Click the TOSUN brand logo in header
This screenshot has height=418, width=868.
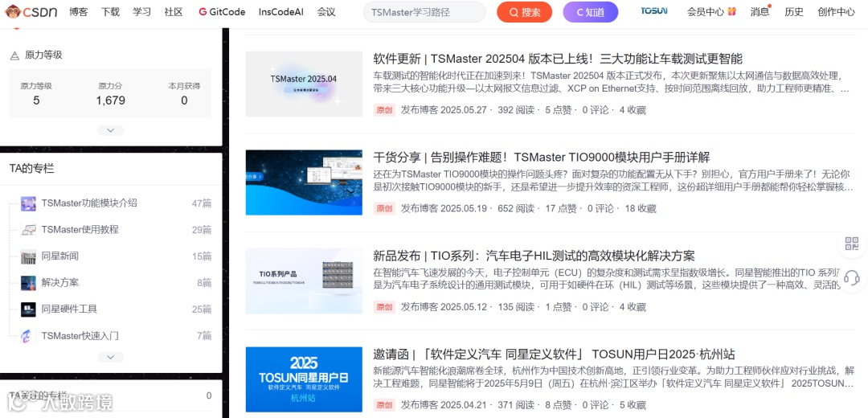(x=653, y=11)
